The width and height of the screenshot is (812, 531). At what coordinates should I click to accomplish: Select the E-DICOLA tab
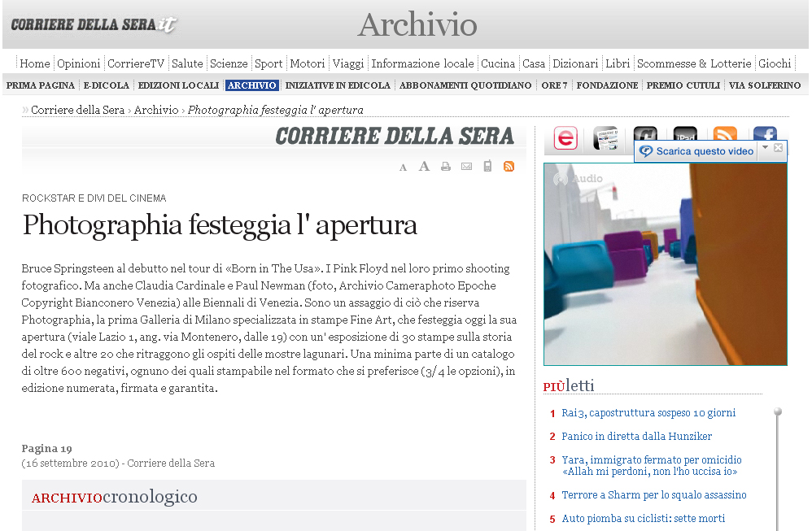tap(106, 85)
